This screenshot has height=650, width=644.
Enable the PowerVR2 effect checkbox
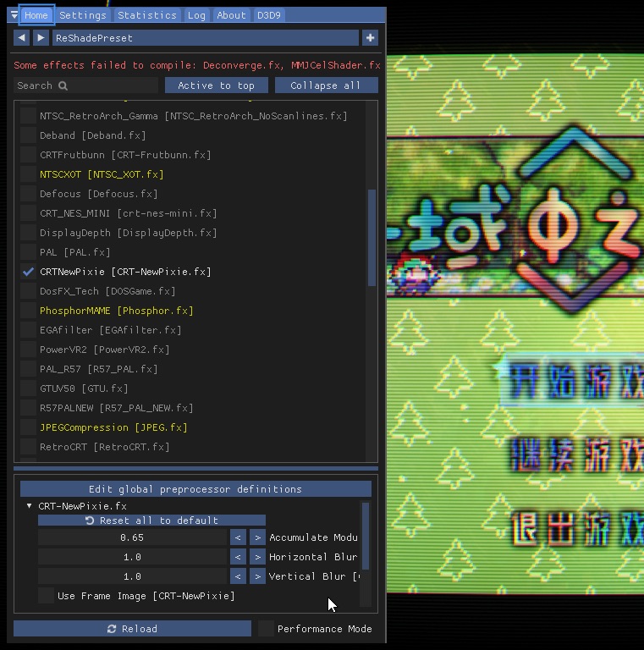coord(28,350)
